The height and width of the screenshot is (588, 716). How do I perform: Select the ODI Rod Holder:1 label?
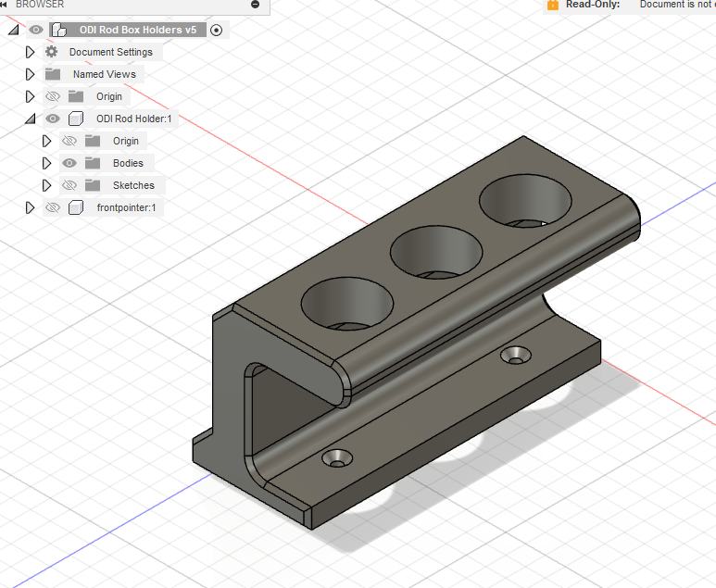pyautogui.click(x=133, y=119)
